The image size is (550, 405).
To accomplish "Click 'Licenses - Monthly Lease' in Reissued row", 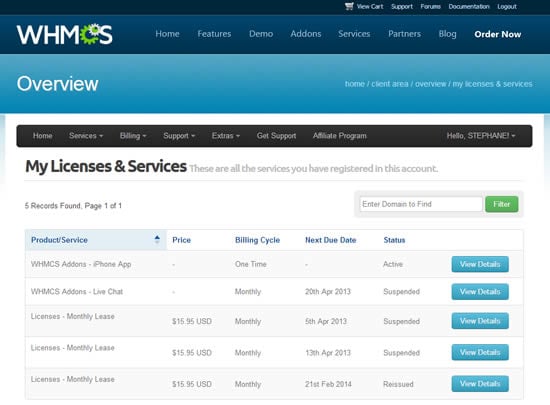I will click(73, 379).
